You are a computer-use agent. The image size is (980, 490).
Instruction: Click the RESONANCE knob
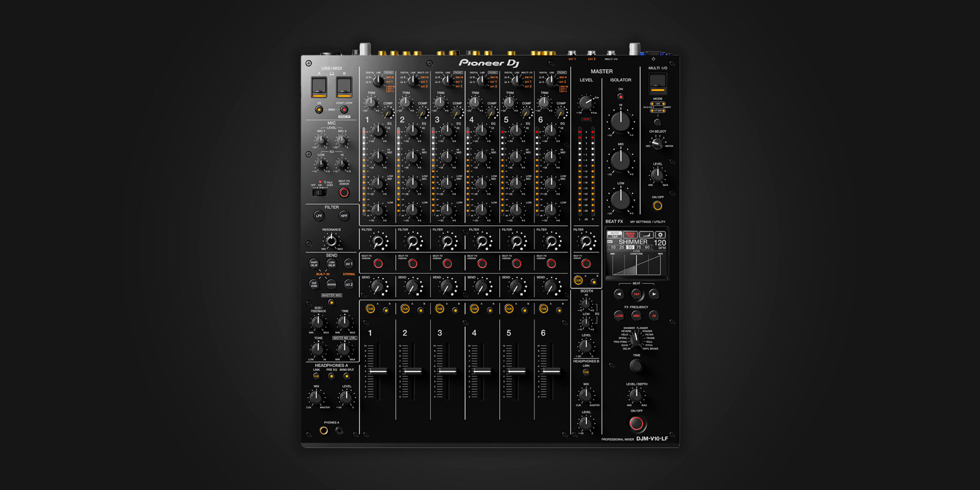[x=331, y=240]
